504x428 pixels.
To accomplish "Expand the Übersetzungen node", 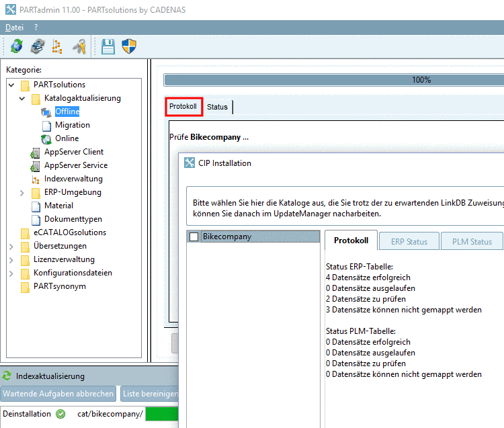I will coord(11,247).
